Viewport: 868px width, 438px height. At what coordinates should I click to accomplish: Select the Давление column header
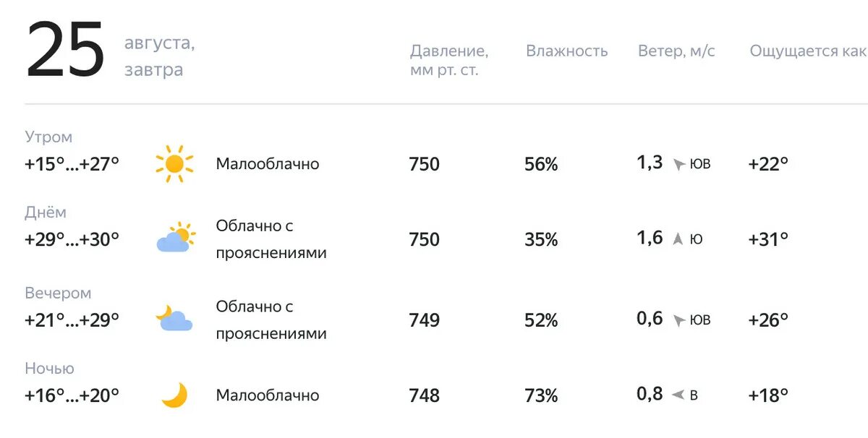point(449,61)
